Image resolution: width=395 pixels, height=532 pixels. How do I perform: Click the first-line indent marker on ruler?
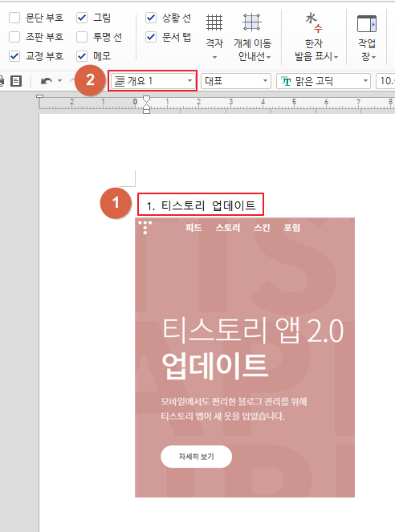point(146,99)
